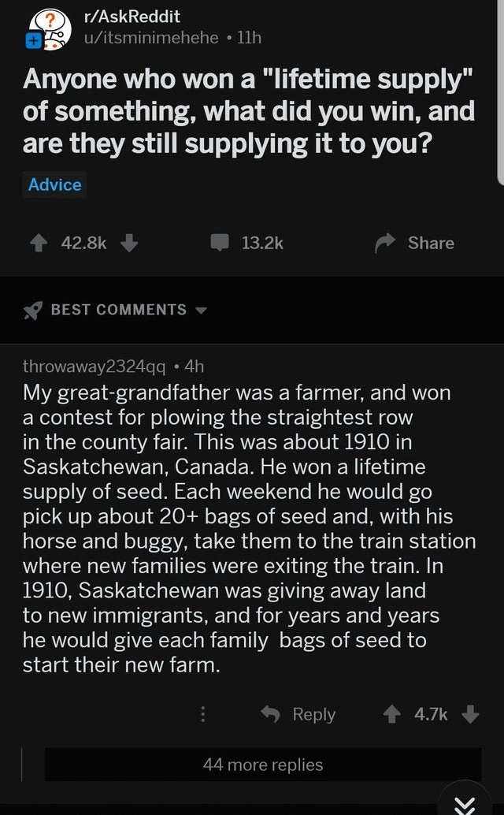Tap the comment bubble icon
504x815 pixels.
coord(218,243)
